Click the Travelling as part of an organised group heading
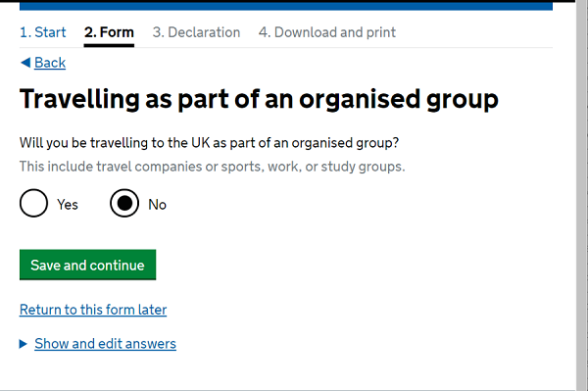 (x=259, y=99)
